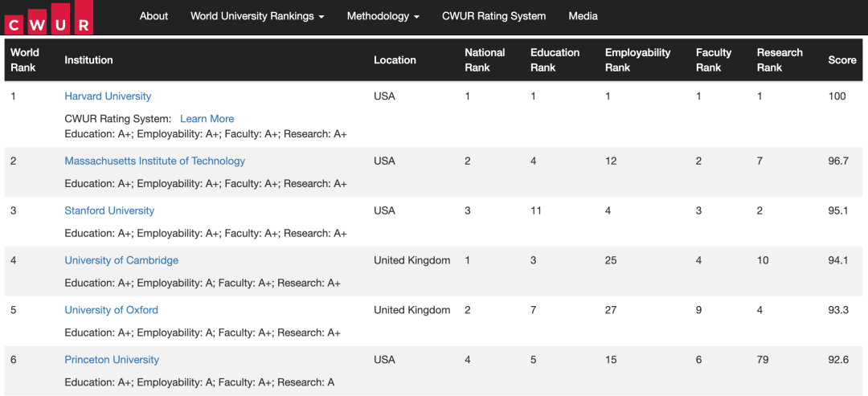Open Massachusetts Institute of Technology link

click(155, 161)
